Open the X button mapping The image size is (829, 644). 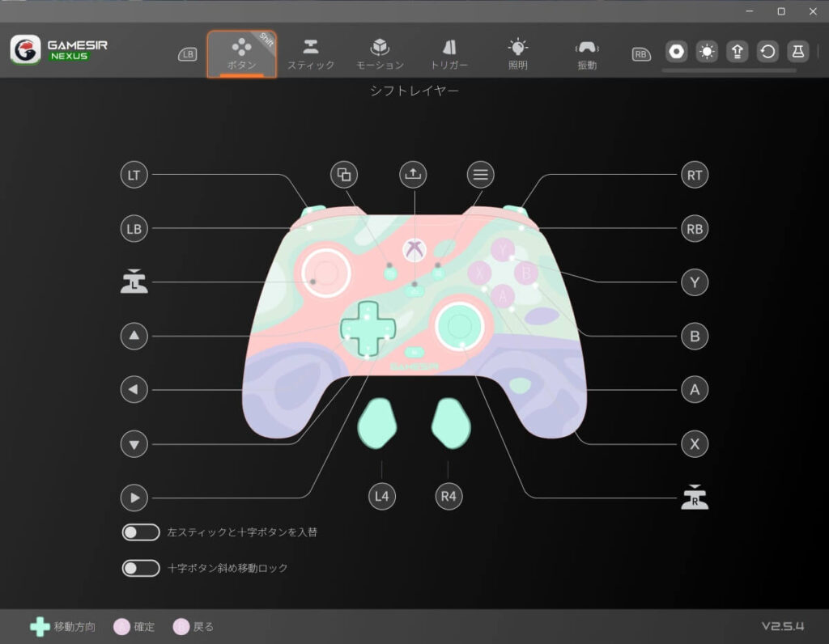tap(694, 444)
